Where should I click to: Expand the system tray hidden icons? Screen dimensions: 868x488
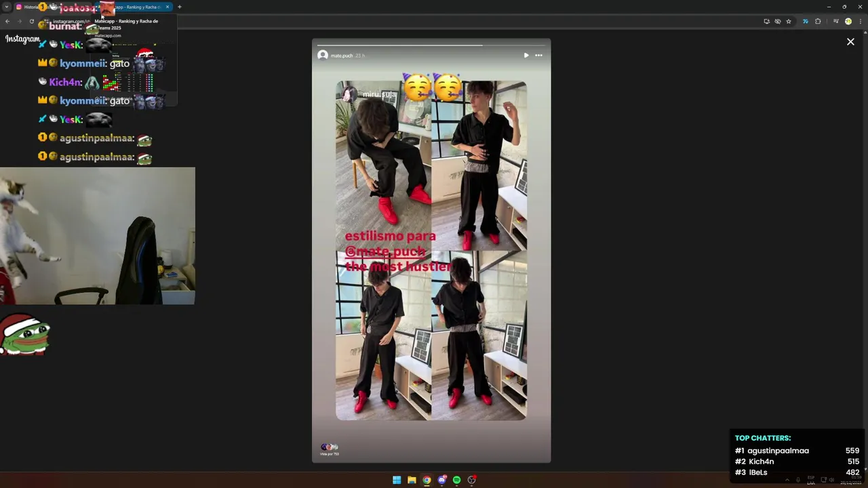coord(787,480)
